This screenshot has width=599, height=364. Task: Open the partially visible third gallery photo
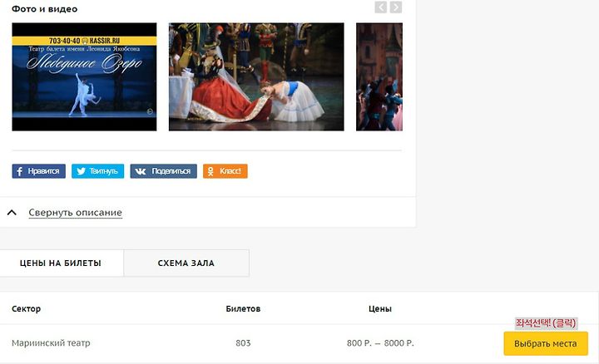(379, 76)
